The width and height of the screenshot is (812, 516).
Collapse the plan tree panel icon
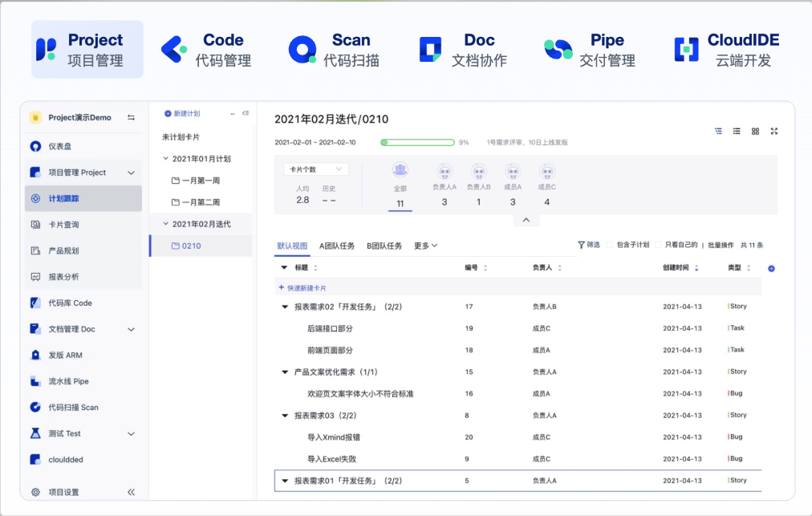[x=246, y=114]
